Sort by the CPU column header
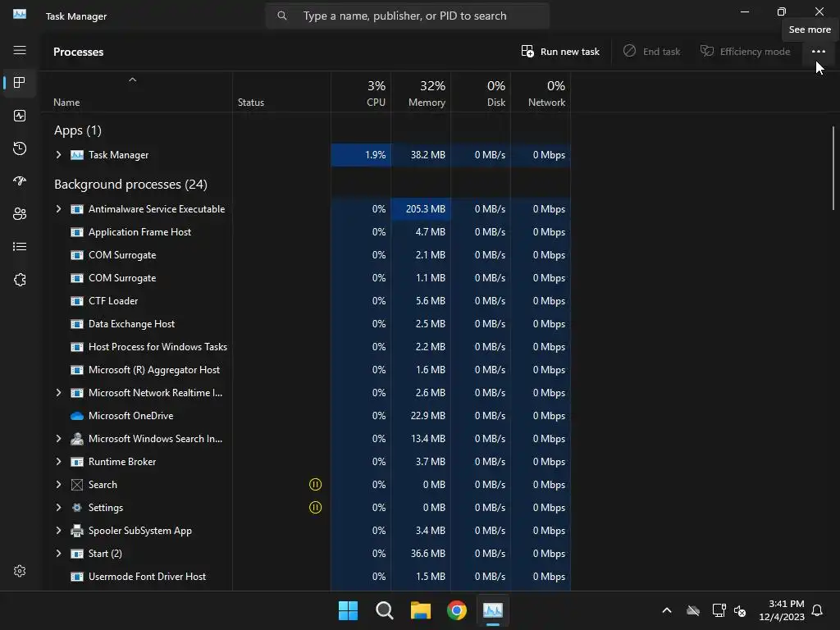Viewport: 840px width, 630px height. [361, 93]
